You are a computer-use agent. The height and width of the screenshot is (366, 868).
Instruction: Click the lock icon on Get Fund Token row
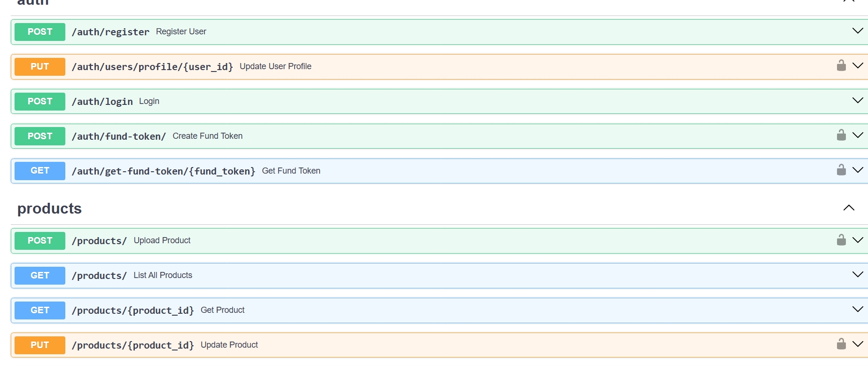click(841, 170)
